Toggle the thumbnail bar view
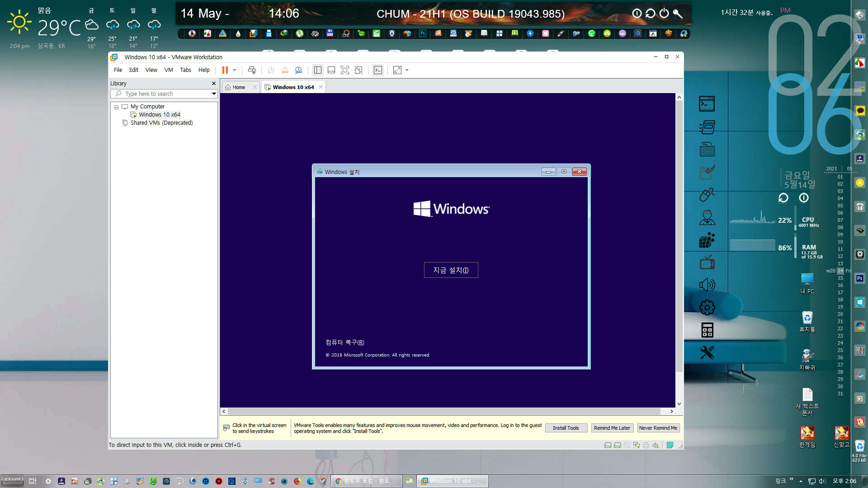Screen dimensions: 868x488 [x=331, y=70]
